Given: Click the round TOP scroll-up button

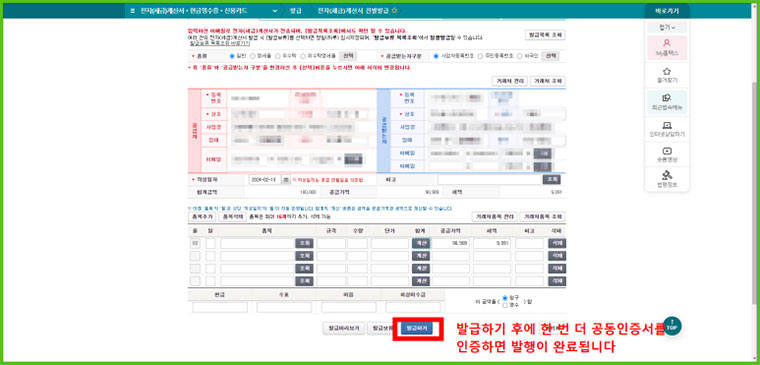Looking at the screenshot, I should 672,326.
